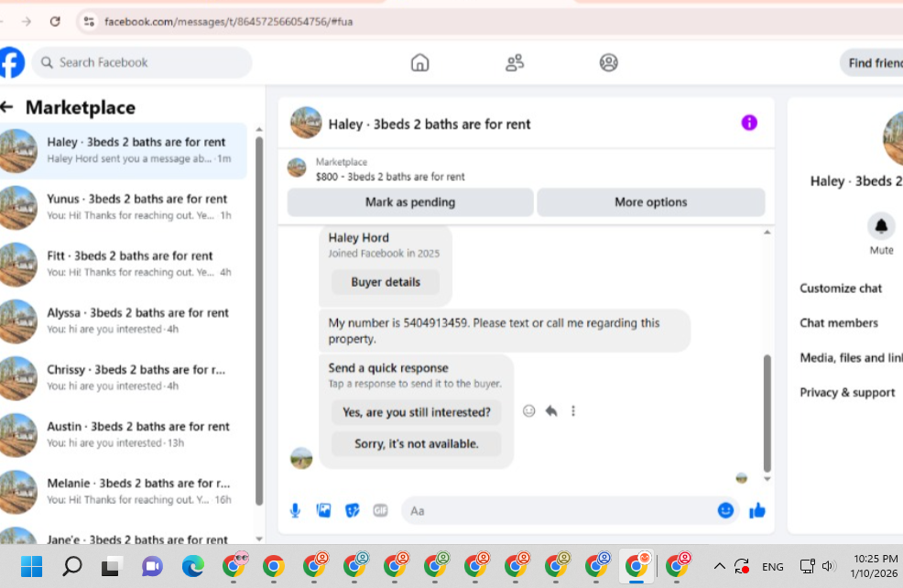Screen dimensions: 903x588
Task: Send a thumbs-up like
Action: pos(756,510)
